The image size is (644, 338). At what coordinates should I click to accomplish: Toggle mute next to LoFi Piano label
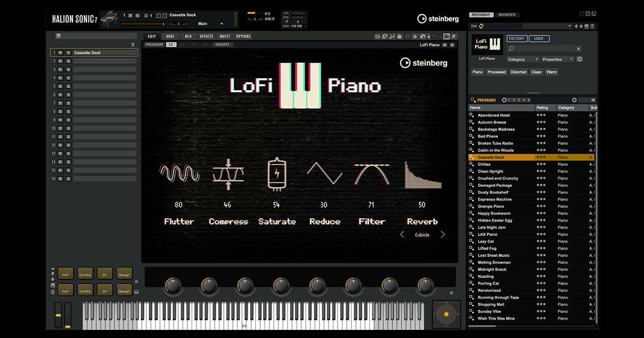point(445,45)
